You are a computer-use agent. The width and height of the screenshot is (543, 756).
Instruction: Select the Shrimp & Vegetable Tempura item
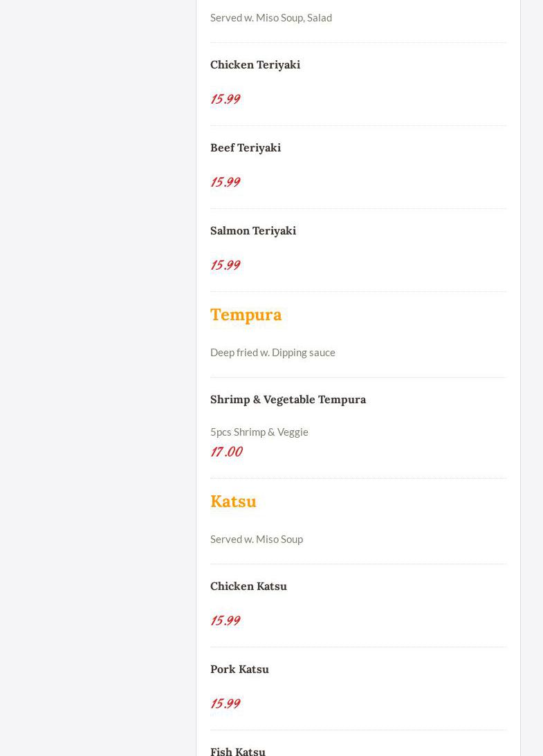pos(288,399)
